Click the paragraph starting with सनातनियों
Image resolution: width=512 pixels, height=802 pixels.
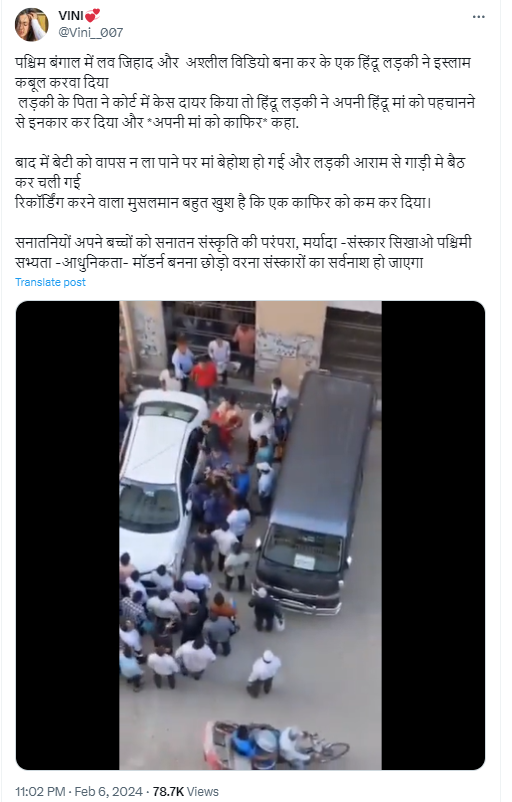pos(243,252)
